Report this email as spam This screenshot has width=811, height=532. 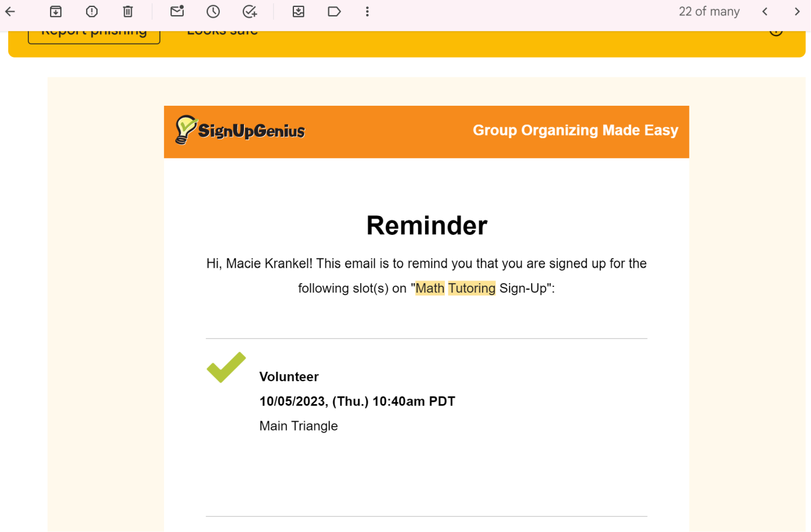click(92, 11)
